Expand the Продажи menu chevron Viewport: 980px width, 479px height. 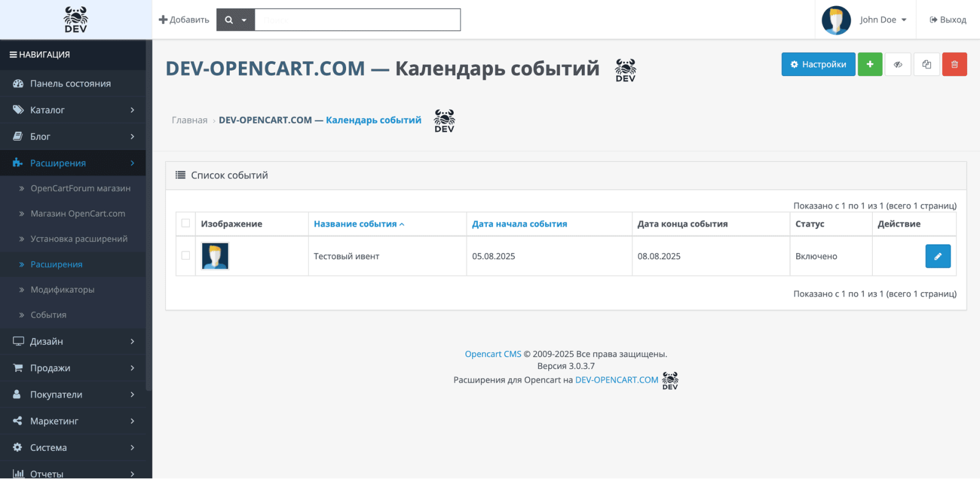[132, 368]
